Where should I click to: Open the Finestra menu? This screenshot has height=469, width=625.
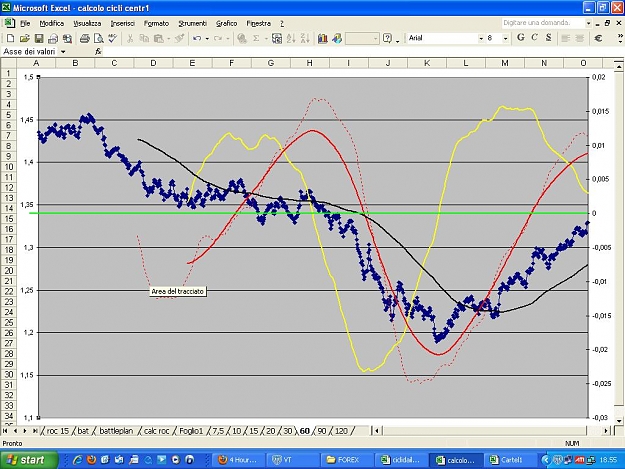coord(258,24)
